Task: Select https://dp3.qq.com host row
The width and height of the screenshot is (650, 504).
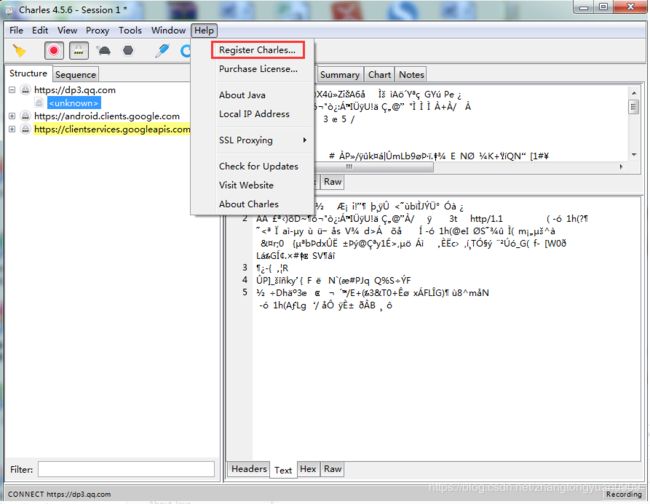Action: (x=75, y=90)
